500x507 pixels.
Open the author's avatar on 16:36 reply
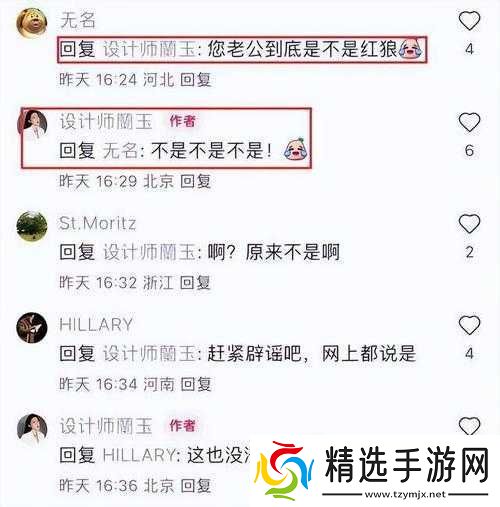tap(32, 429)
